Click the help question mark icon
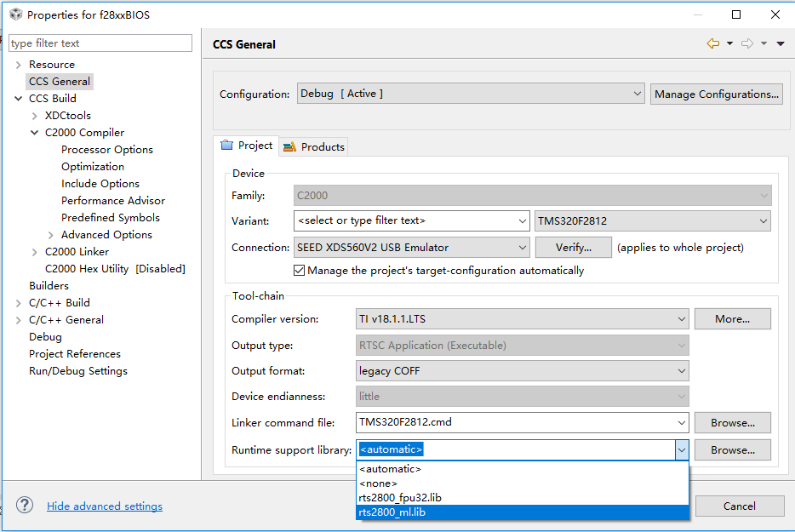The image size is (795, 532). (25, 506)
